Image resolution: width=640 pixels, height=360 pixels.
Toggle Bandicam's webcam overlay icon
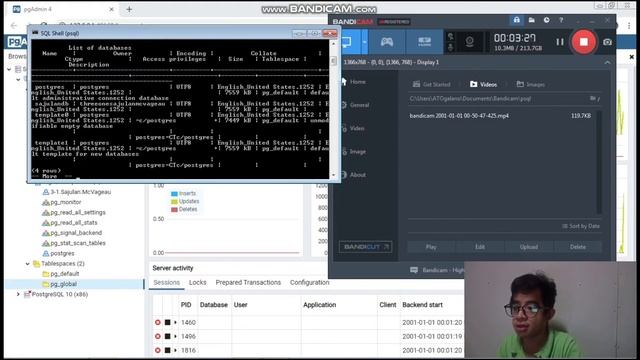[x=469, y=41]
